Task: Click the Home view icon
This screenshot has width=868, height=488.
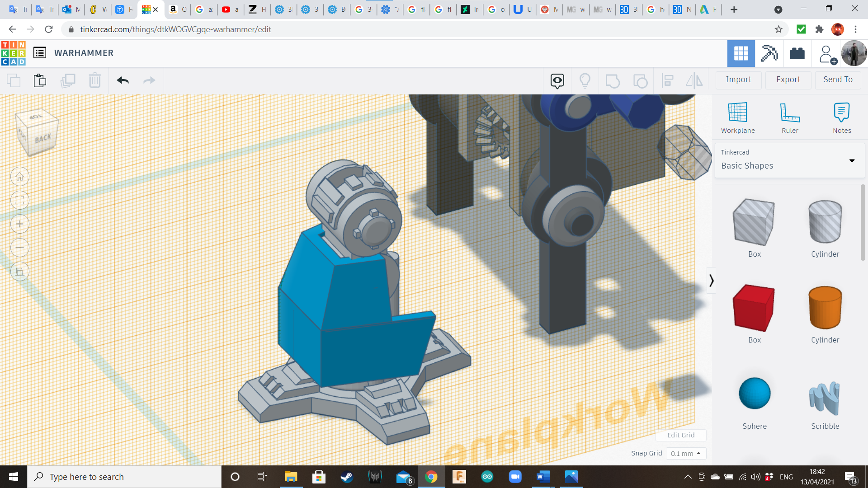Action: 20,177
